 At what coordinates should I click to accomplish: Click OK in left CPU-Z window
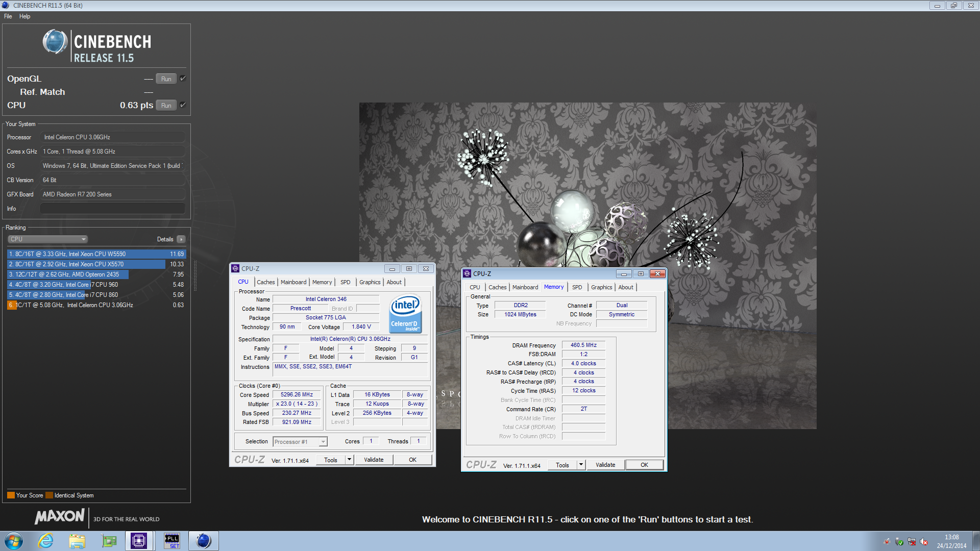412,460
